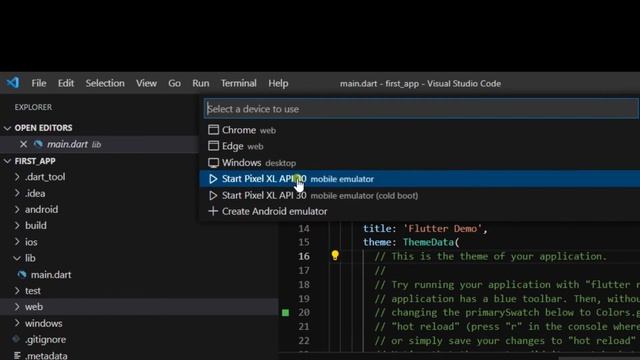640x360 pixels.
Task: Select Create Android emulator option
Action: tap(420, 211)
